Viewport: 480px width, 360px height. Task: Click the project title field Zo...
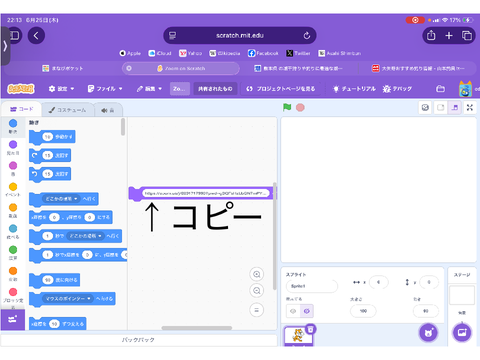(180, 89)
